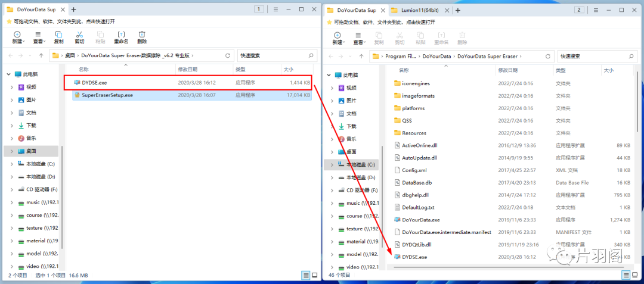The image size is (644, 284).
Task: Select 图片 in left window sidebar
Action: (31, 99)
